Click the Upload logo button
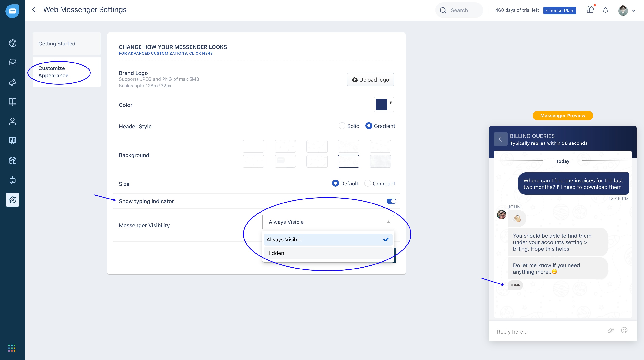The height and width of the screenshot is (360, 644). [x=370, y=80]
